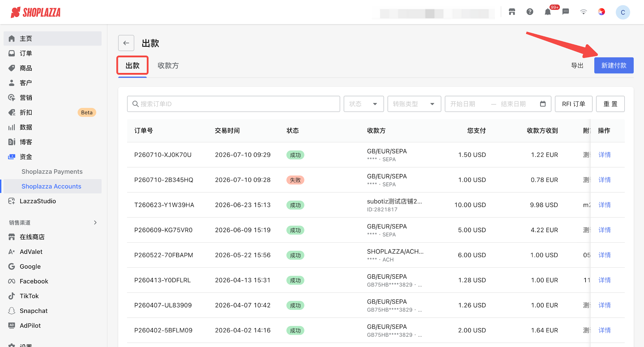Click recipient subotiz测试店铺2...
Viewport: 644px width, 347px height.
pos(394,201)
